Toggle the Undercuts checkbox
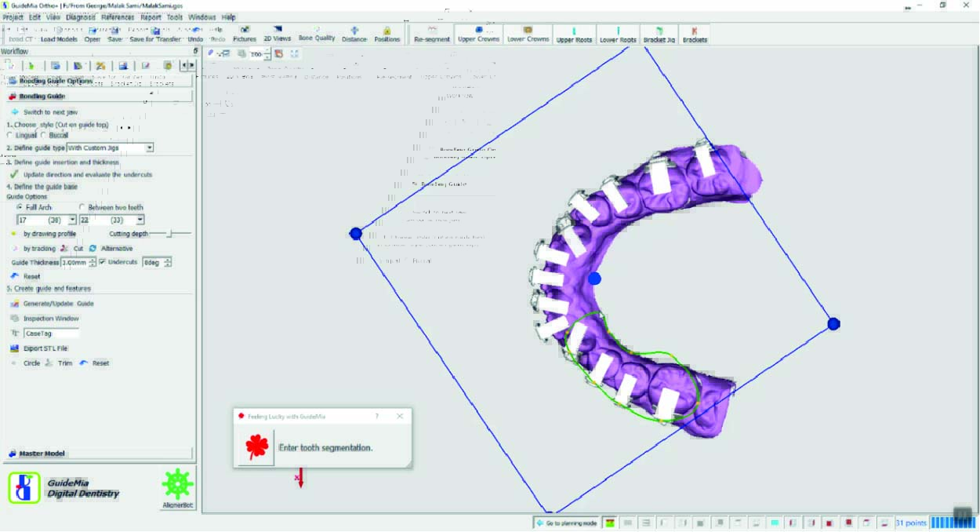The image size is (980, 532). pyautogui.click(x=103, y=262)
